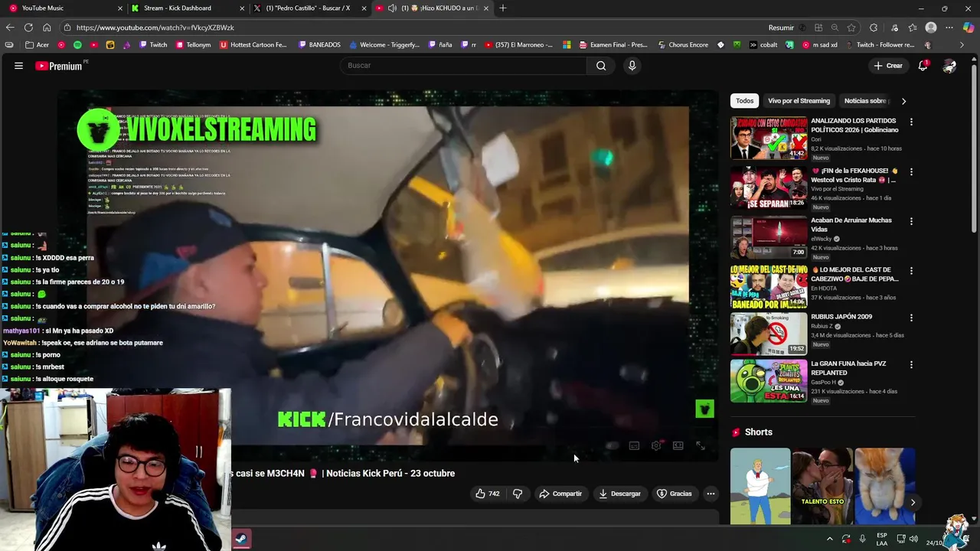Expand hidden system tray icons

[x=829, y=539]
